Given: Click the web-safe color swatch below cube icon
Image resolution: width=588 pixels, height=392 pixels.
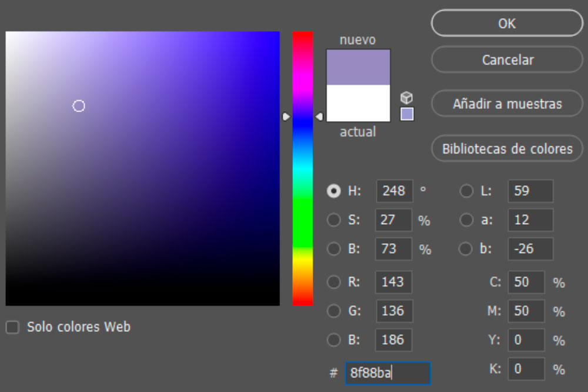Looking at the screenshot, I should tap(407, 114).
